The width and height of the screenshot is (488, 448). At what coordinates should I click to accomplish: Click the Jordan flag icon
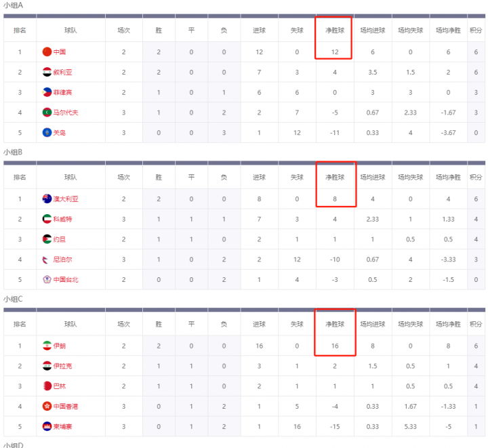click(47, 239)
